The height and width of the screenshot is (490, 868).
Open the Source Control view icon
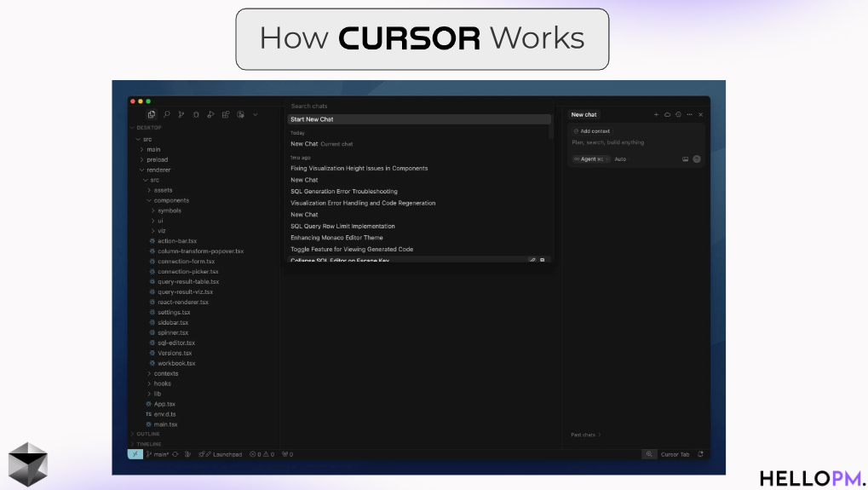181,114
